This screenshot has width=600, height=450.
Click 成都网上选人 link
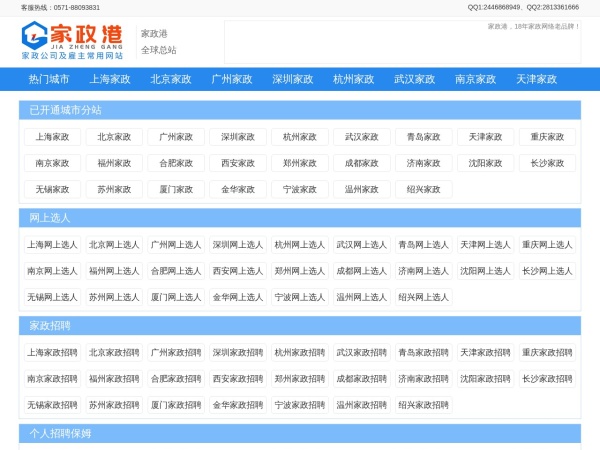[x=361, y=271]
